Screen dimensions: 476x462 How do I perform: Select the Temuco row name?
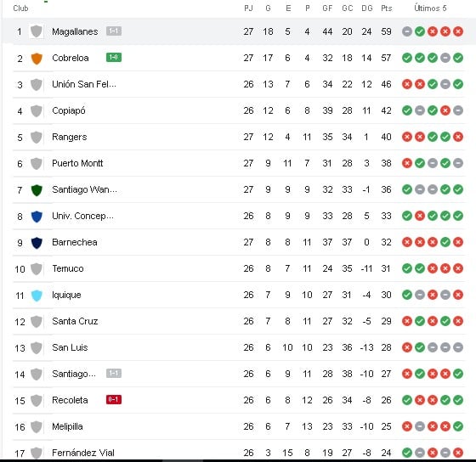point(68,268)
